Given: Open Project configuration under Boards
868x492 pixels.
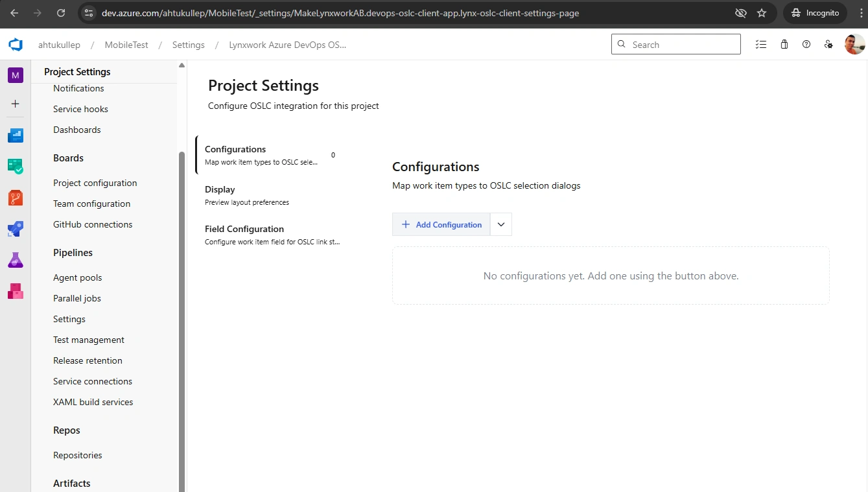Looking at the screenshot, I should 95,183.
